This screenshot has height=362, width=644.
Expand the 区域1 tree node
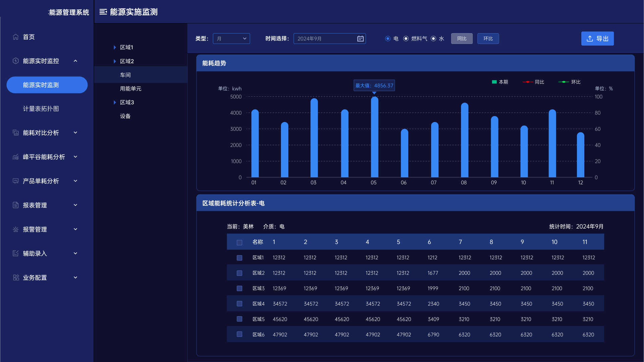(x=115, y=47)
